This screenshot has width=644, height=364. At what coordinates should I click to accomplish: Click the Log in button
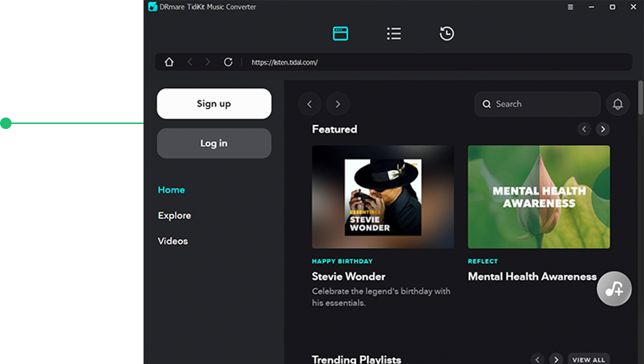[x=214, y=143]
